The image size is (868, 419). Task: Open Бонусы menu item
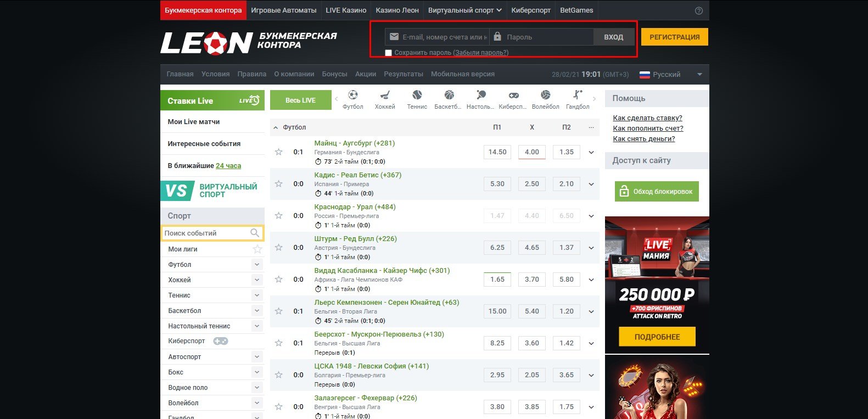334,74
